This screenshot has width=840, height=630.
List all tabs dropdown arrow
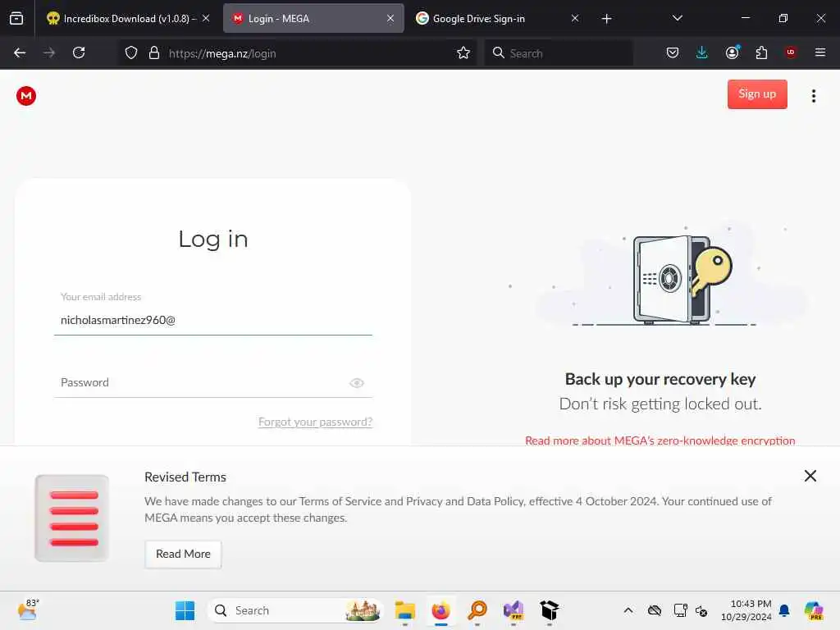(677, 18)
